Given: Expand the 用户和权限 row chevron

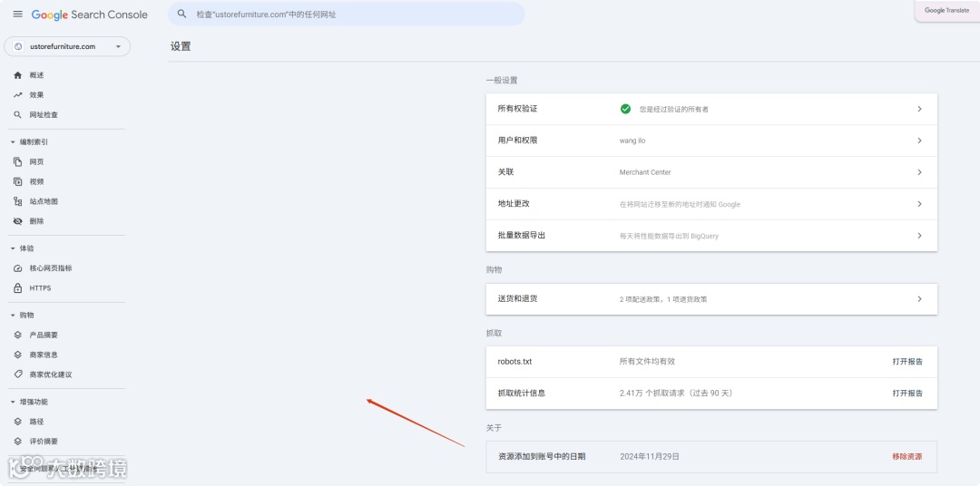Looking at the screenshot, I should 919,141.
